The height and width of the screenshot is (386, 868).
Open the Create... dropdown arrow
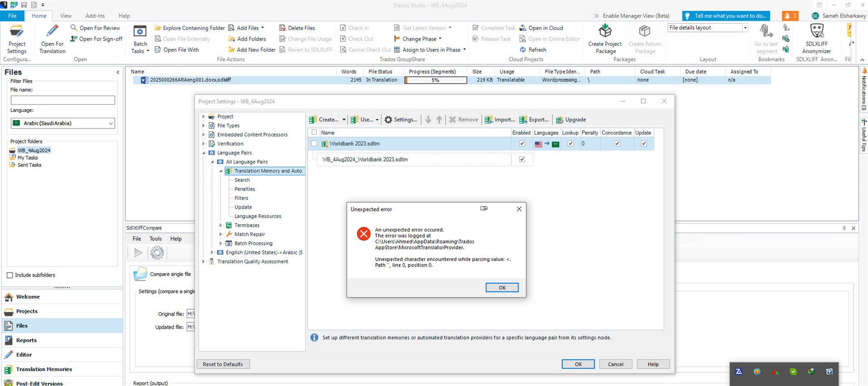click(344, 120)
